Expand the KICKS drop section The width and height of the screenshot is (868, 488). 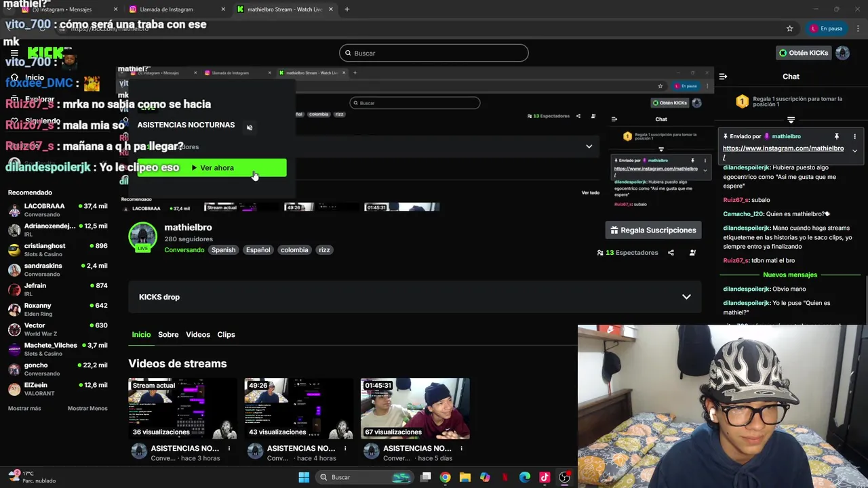point(414,297)
